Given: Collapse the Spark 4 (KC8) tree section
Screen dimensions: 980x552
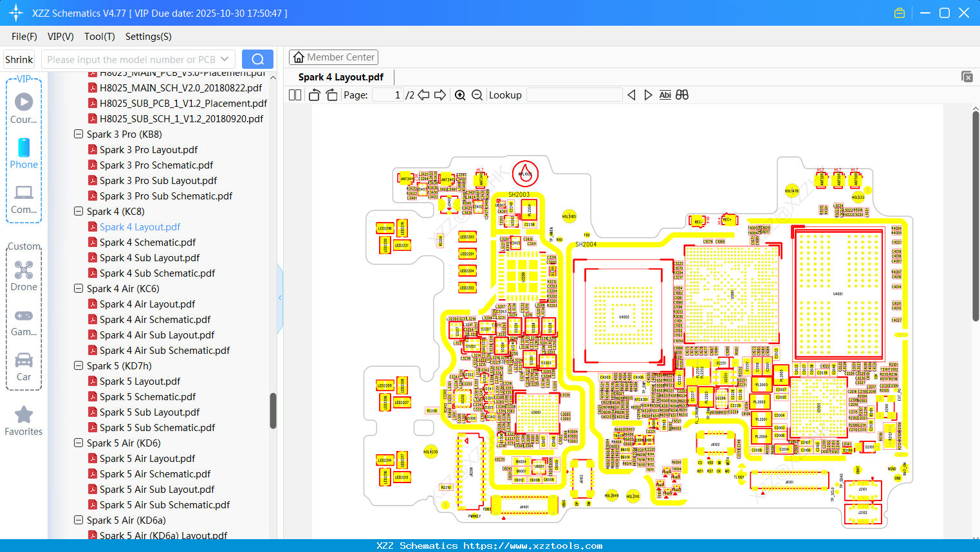Looking at the screenshot, I should (78, 211).
